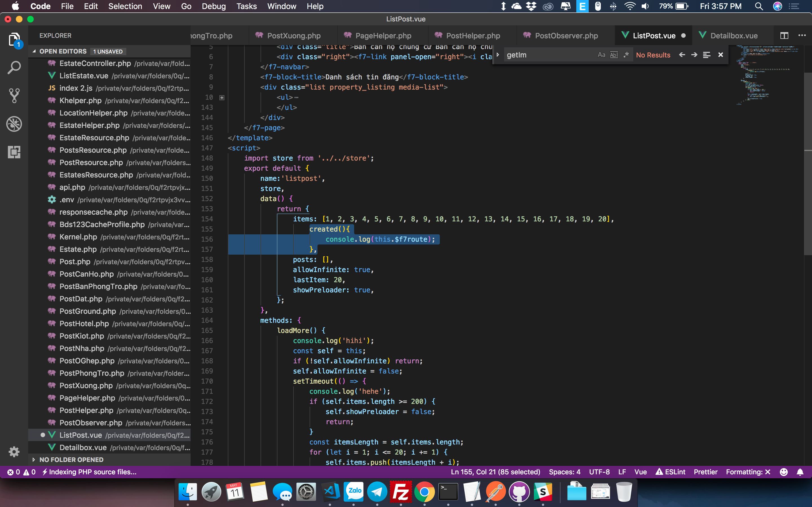Open the Search view in the activity bar
Viewport: 812px width, 507px height.
[14, 67]
